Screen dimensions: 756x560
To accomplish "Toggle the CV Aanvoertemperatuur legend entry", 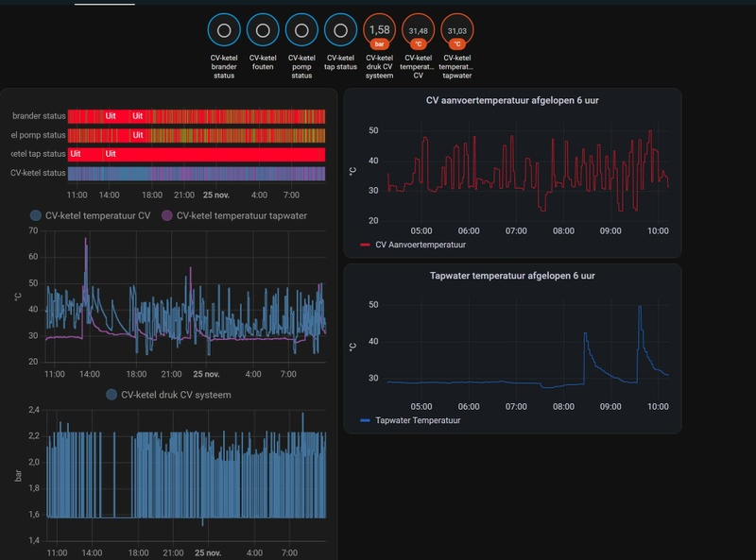I will point(413,245).
